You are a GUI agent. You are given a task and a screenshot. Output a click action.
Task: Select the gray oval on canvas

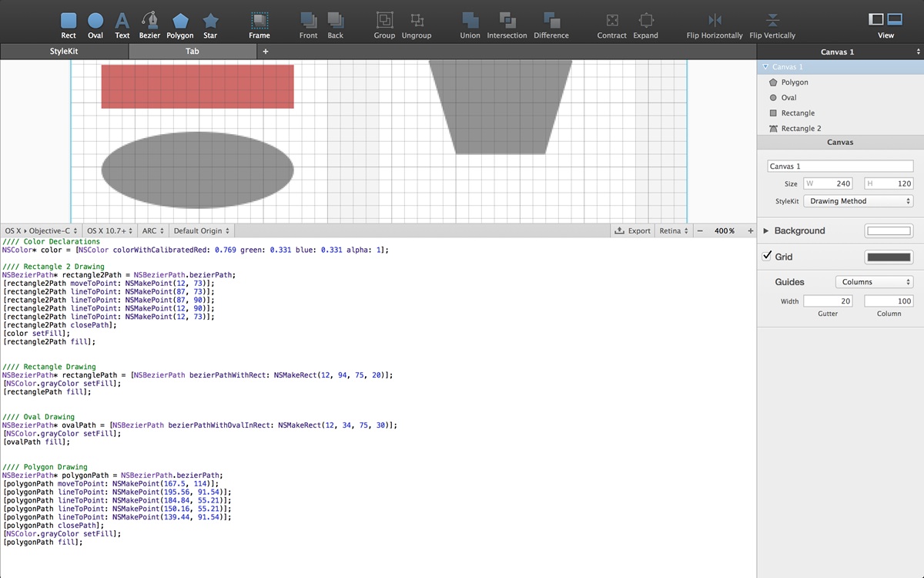pos(198,170)
